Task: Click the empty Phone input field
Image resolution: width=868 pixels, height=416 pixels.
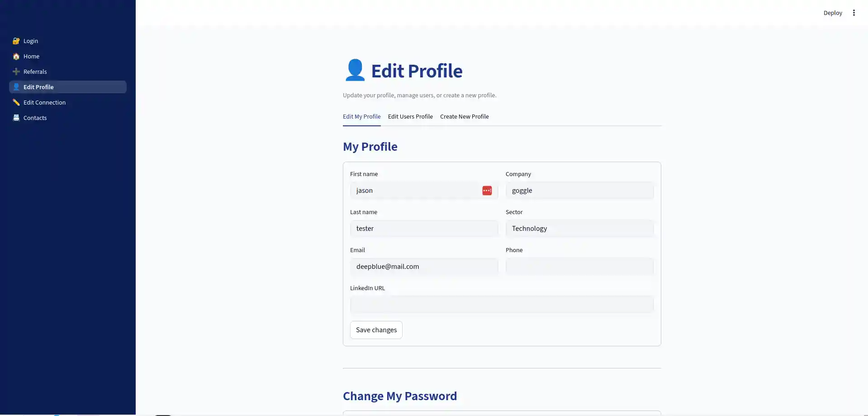Action: coord(579,266)
